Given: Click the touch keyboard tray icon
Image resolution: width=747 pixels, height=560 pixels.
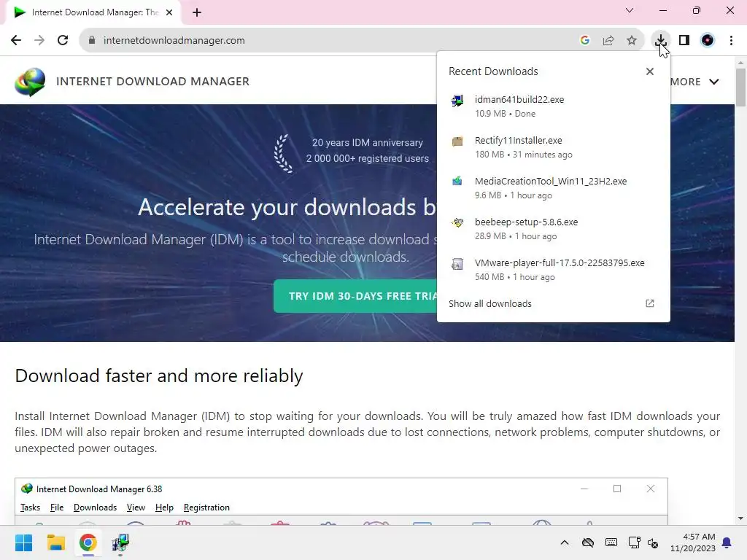Looking at the screenshot, I should pos(611,542).
